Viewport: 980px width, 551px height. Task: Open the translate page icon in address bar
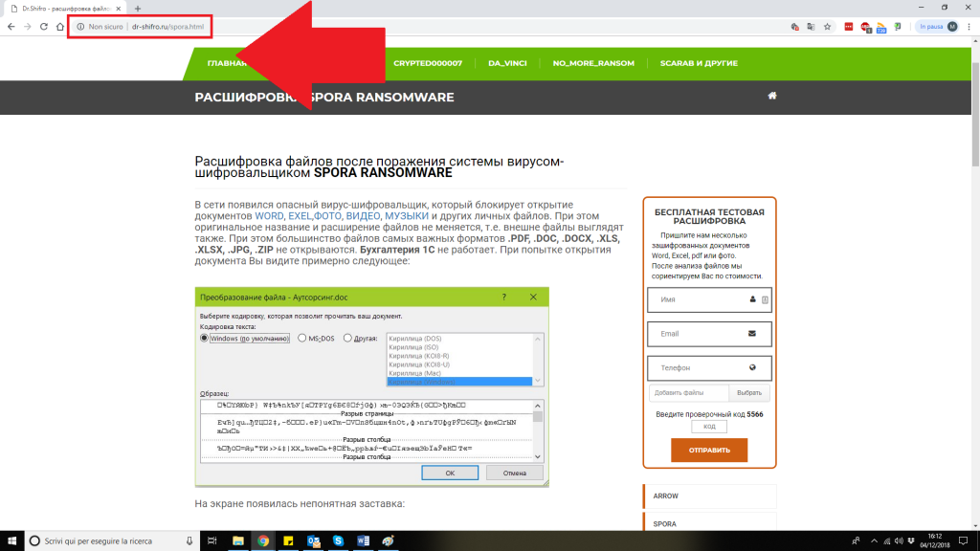click(x=811, y=27)
